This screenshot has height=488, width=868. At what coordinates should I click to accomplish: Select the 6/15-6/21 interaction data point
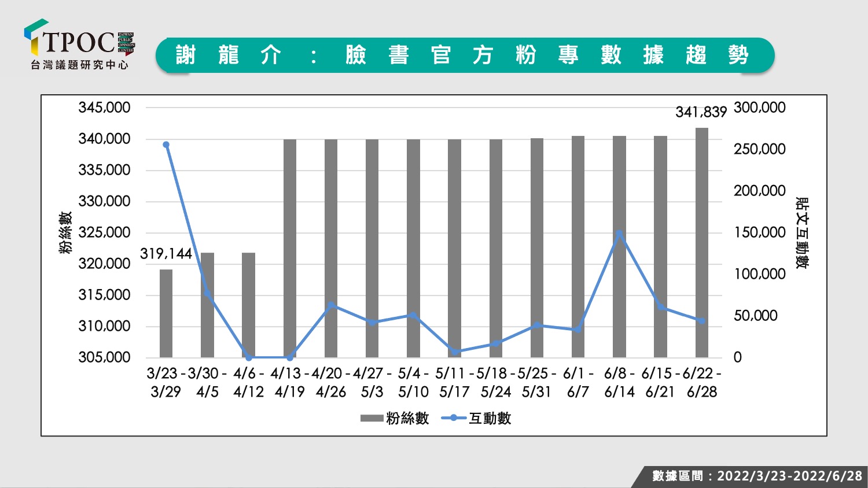(660, 307)
